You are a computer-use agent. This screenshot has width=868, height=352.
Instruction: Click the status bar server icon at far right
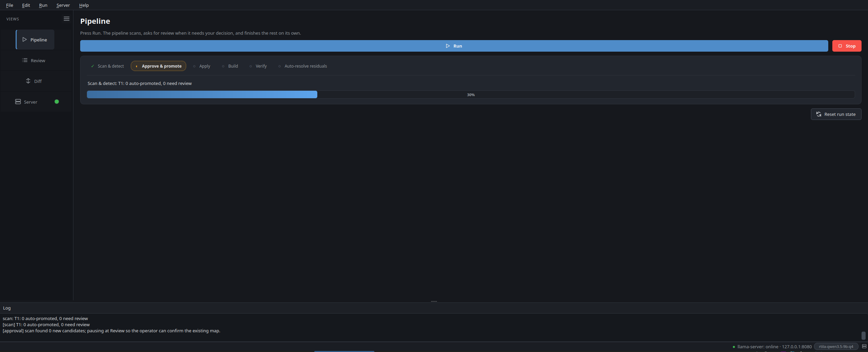(864, 346)
